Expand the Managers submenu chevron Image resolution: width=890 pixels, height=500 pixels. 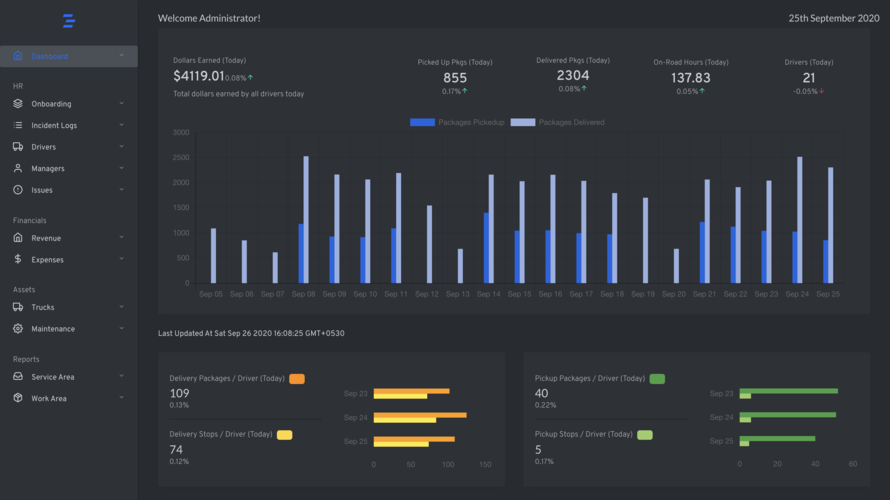tap(121, 168)
